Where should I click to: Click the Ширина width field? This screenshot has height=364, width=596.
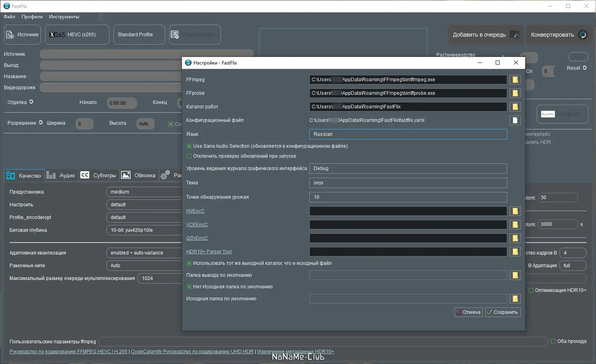[84, 124]
